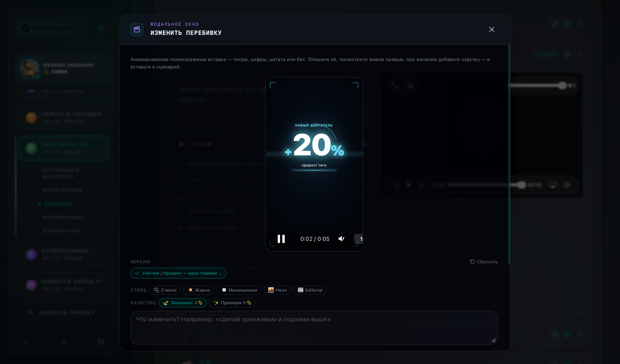Click the skip-forward arrows in background player

[567, 185]
